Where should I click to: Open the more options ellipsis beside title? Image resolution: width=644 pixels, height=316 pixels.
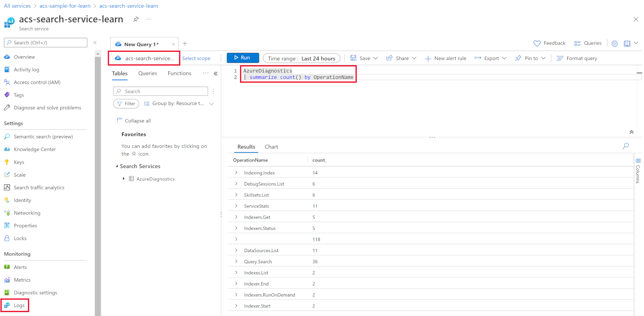click(x=149, y=19)
